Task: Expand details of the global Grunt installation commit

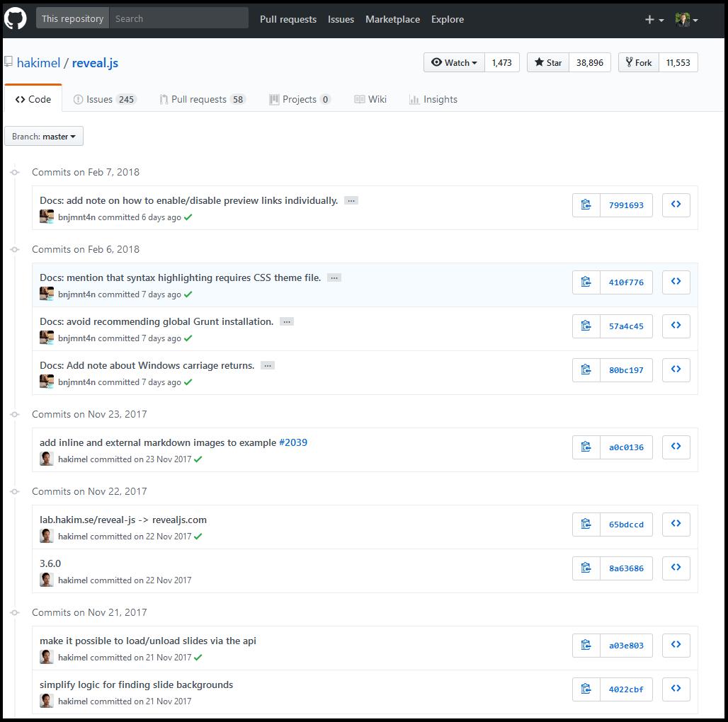Action: (286, 322)
